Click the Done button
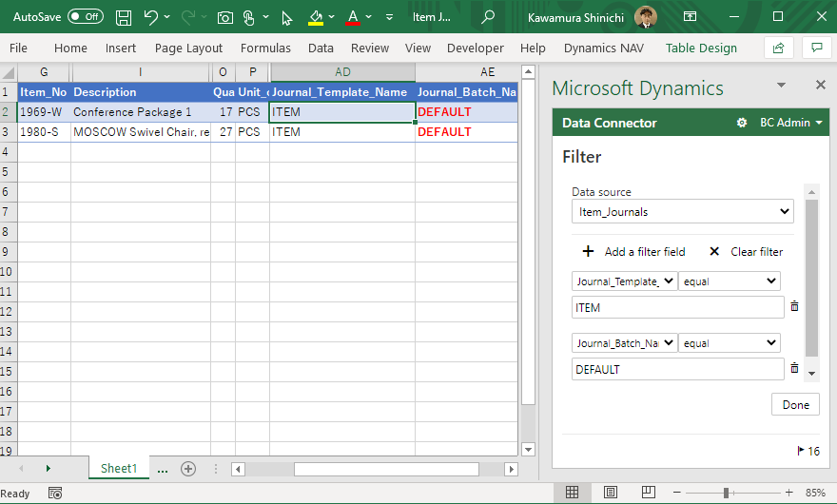 (x=795, y=405)
